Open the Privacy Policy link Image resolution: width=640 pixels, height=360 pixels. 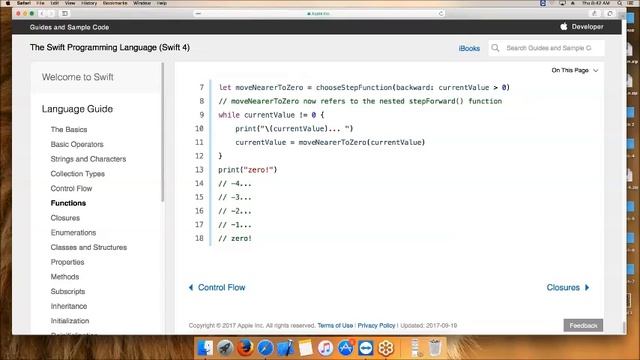(376, 325)
